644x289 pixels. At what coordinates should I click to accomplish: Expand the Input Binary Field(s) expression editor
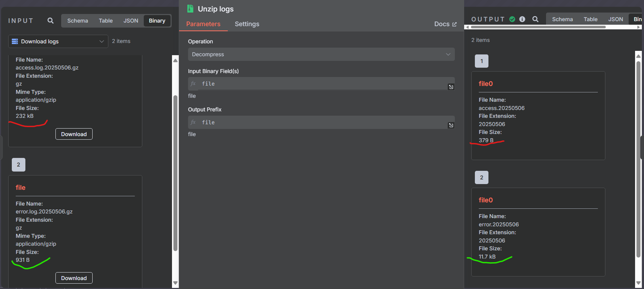pos(451,87)
